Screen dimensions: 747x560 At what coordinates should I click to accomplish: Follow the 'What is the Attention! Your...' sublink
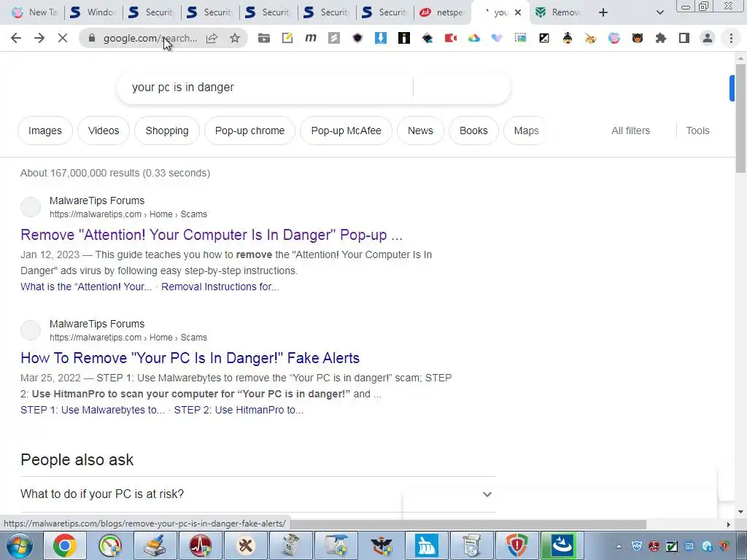(86, 287)
